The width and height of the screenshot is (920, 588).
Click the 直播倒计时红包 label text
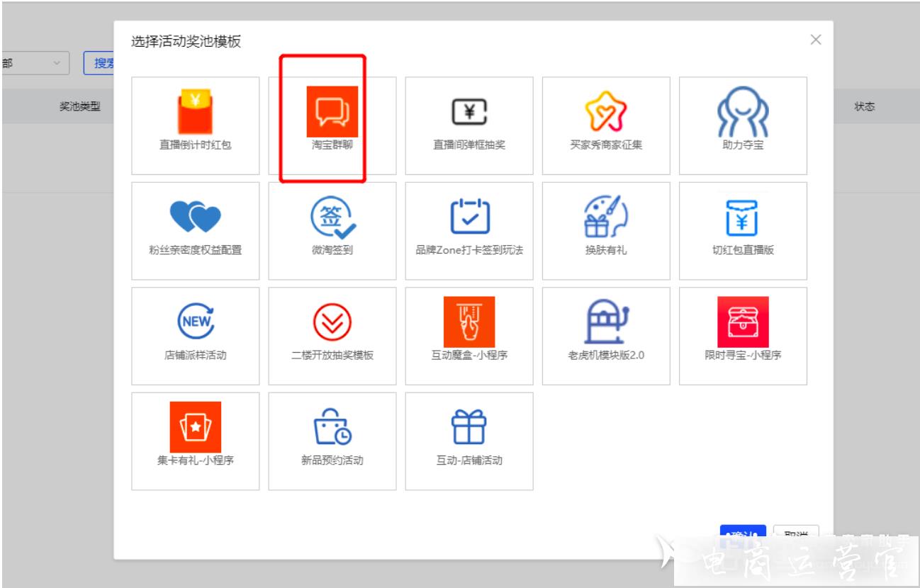195,146
